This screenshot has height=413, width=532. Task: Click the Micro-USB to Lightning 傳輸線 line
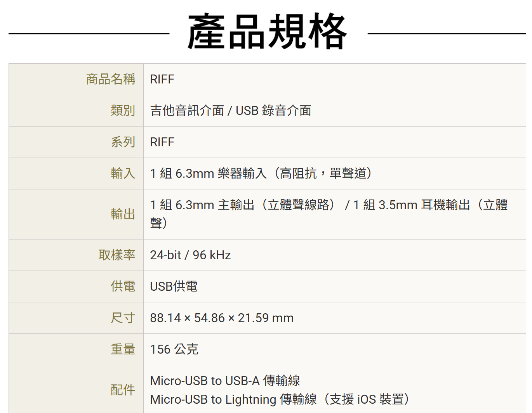pos(280,399)
